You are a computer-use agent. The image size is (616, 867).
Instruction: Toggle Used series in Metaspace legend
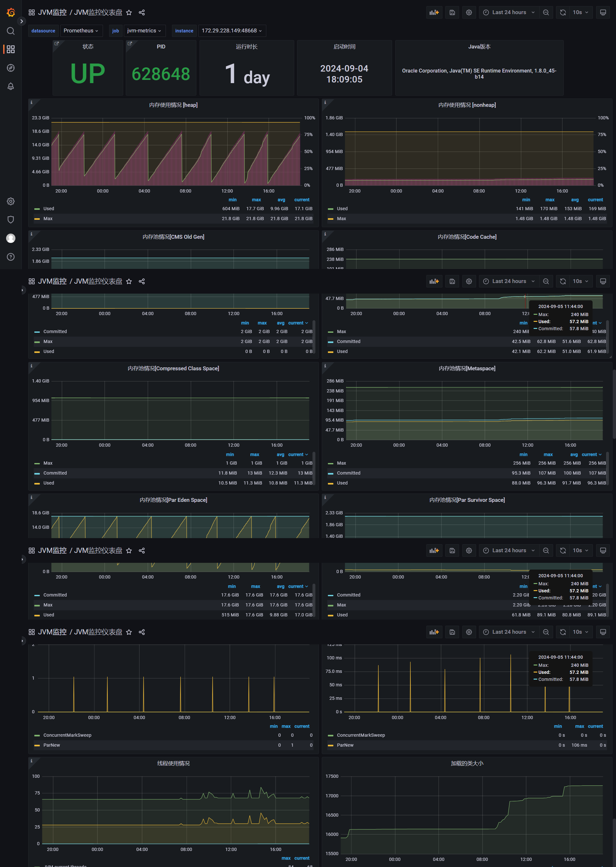click(x=342, y=483)
